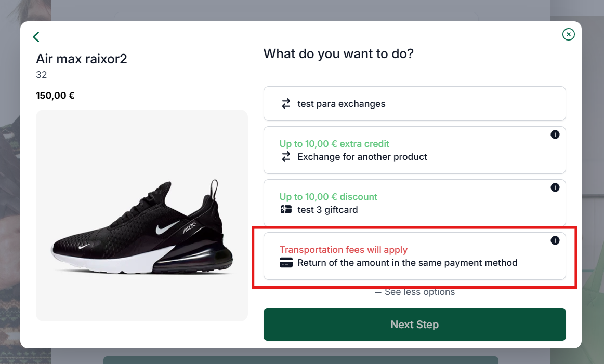
Task: Open info icon for extra credit exchange option
Action: point(555,134)
